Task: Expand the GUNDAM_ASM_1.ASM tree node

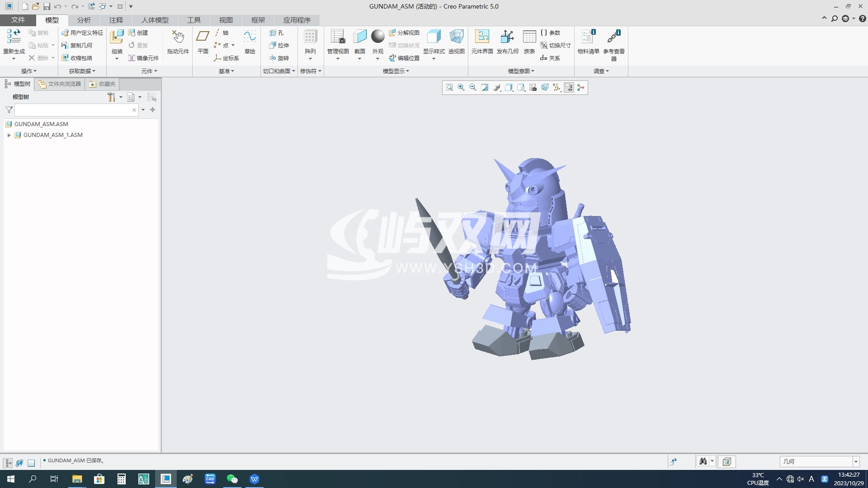Action: [x=9, y=135]
